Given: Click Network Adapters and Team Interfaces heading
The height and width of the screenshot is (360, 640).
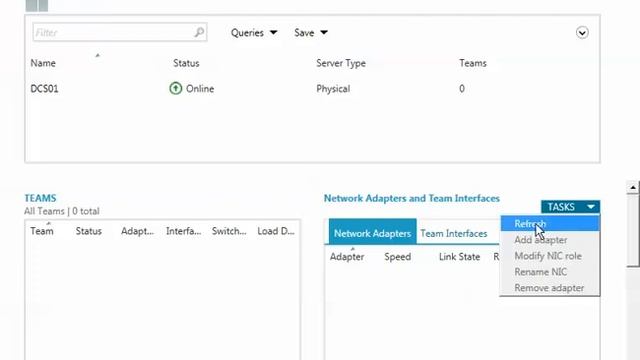Looking at the screenshot, I should coord(411,198).
